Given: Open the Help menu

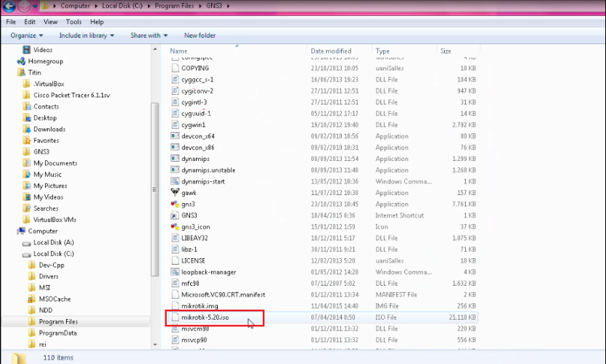Looking at the screenshot, I should pyautogui.click(x=97, y=22).
